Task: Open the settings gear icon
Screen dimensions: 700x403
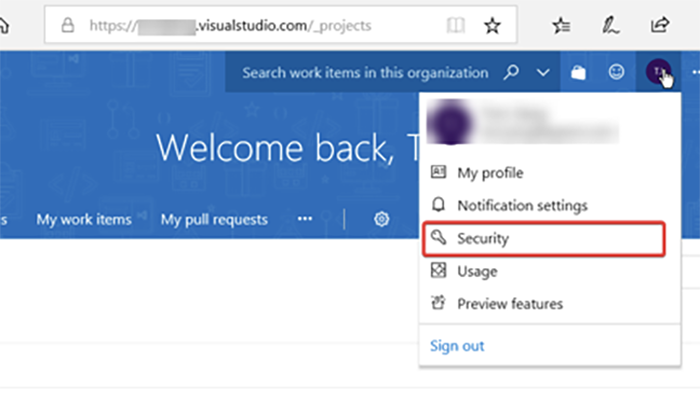Action: tap(381, 219)
